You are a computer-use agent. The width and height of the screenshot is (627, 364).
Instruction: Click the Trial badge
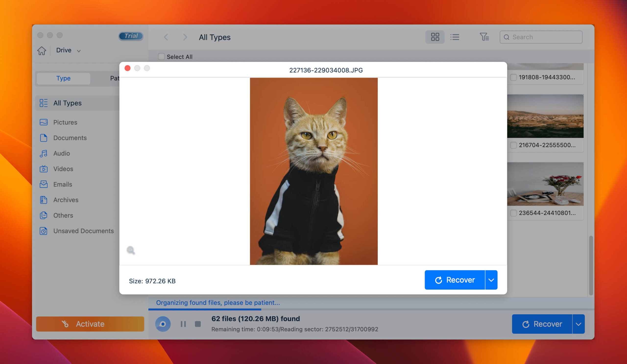click(x=131, y=36)
